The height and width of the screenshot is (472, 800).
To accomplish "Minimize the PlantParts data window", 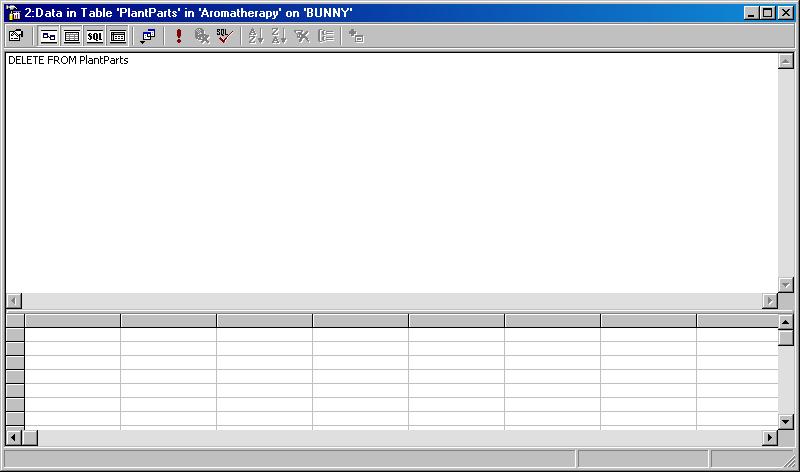I will [x=751, y=13].
